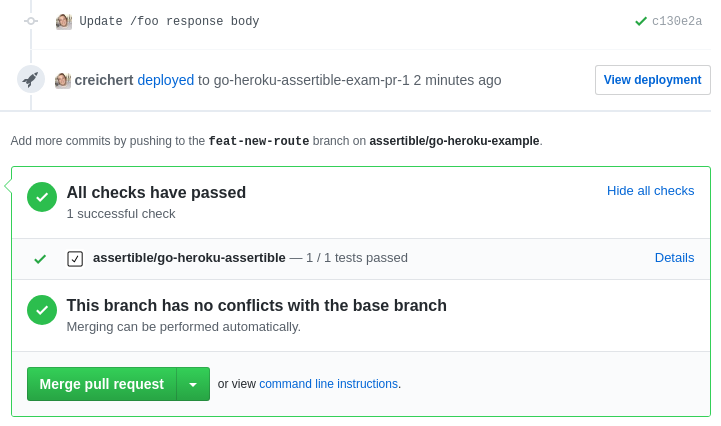Viewport: 721px width, 426px height.
Task: Open the Update /foo response body commit
Action: [x=169, y=21]
